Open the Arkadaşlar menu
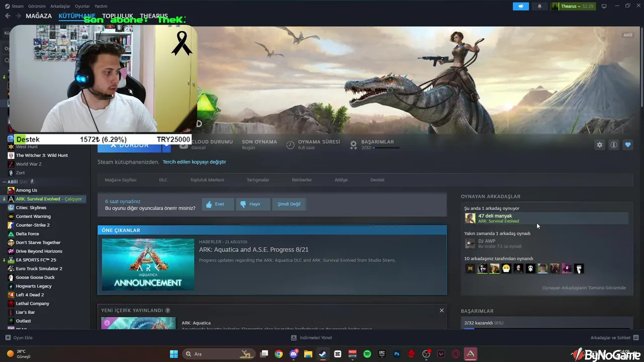The image size is (644, 362). click(x=60, y=6)
